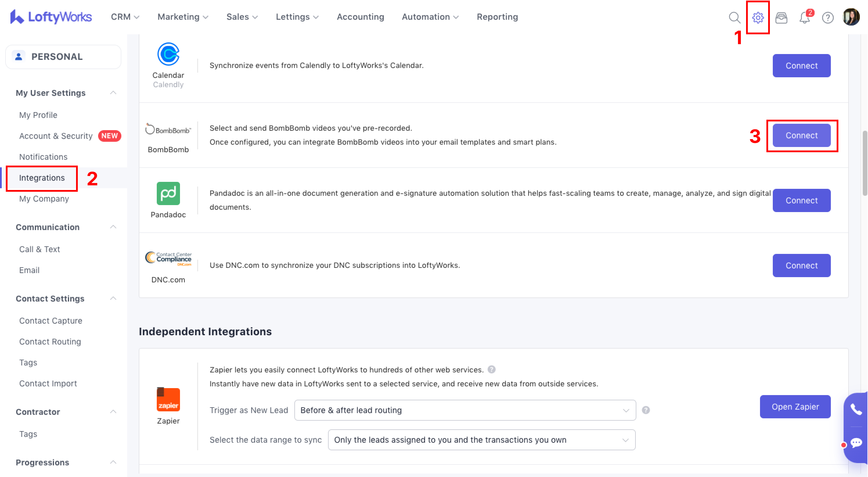Open the data range to sync dropdown
This screenshot has width=868, height=477.
click(481, 440)
